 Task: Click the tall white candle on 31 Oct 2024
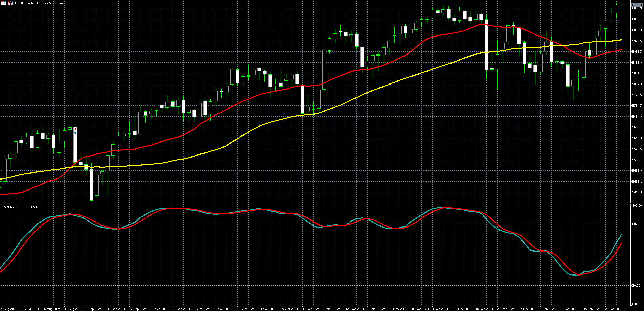pos(302,99)
